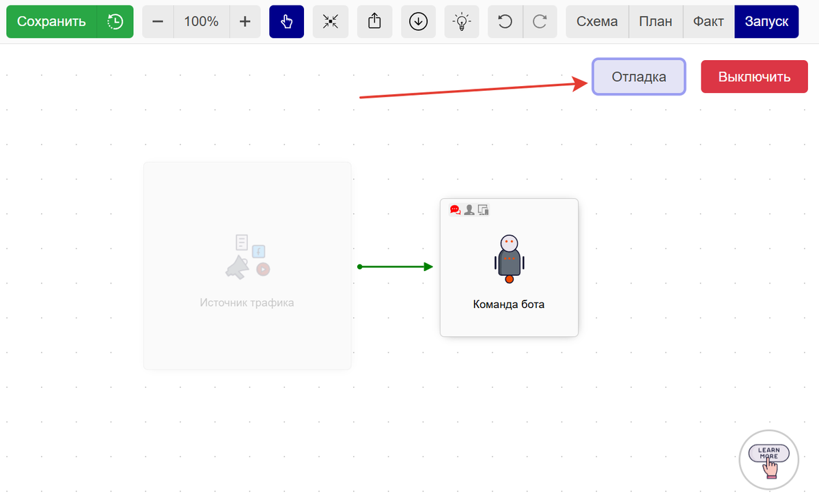The height and width of the screenshot is (504, 819).
Task: Select the hand pointer tool
Action: click(x=286, y=21)
